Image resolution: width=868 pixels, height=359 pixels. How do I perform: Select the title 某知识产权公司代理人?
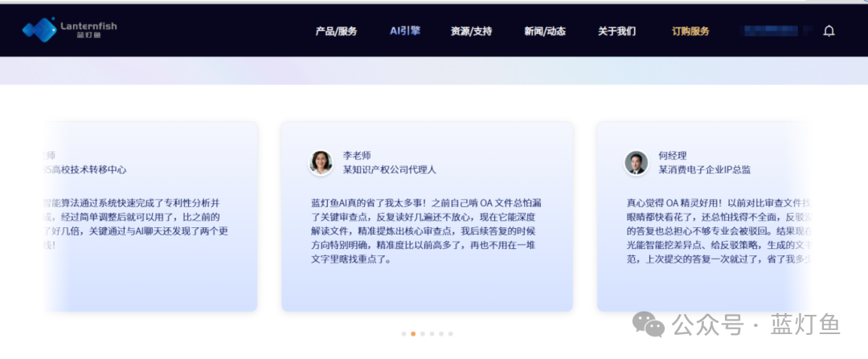(x=389, y=169)
